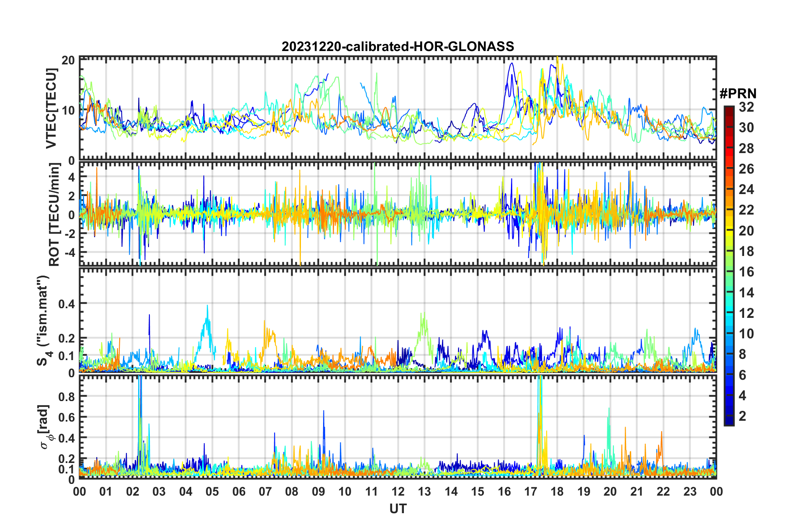Screen dimensions: 796x532
Task: Select the "UT" x-axis label
Action: 398,509
